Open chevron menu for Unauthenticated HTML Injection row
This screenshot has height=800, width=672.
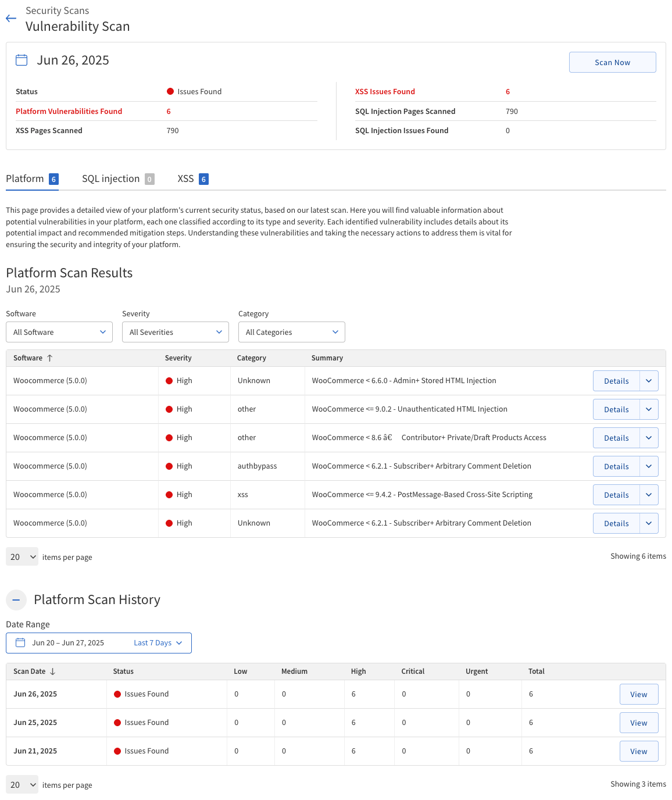tap(649, 409)
